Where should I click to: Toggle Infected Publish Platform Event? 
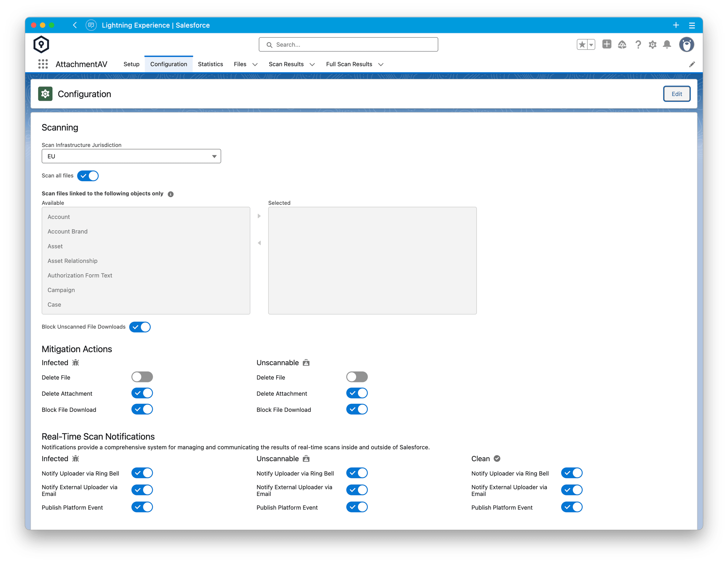142,507
